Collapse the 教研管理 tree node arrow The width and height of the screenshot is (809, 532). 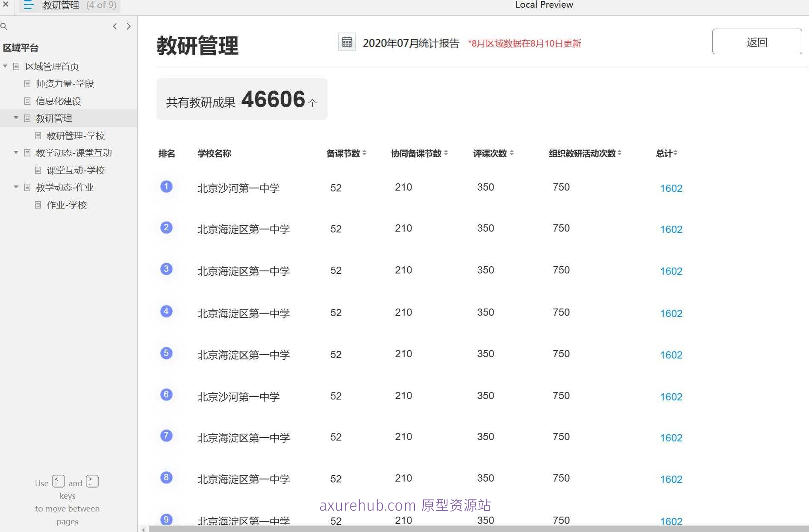[x=16, y=118]
